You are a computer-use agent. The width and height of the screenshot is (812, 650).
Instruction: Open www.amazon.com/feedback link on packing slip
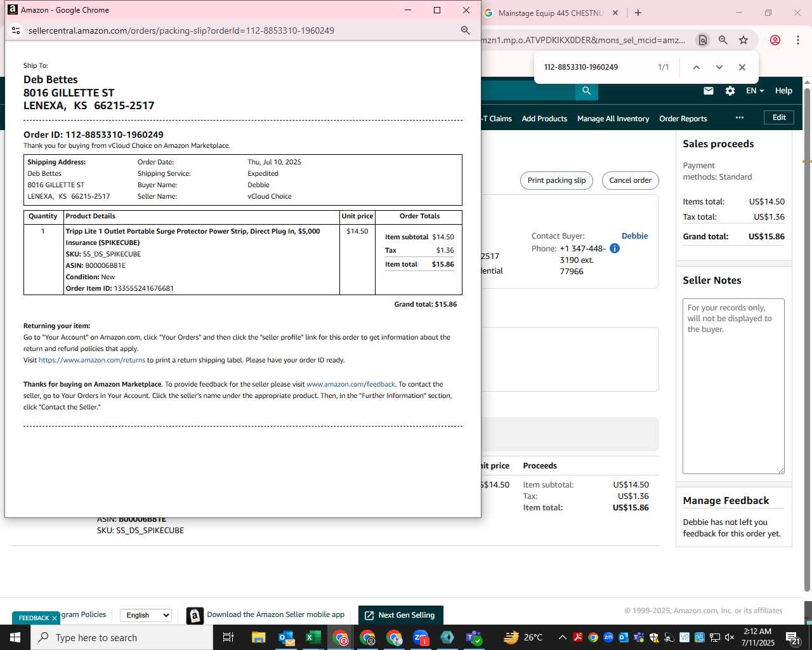tap(351, 384)
